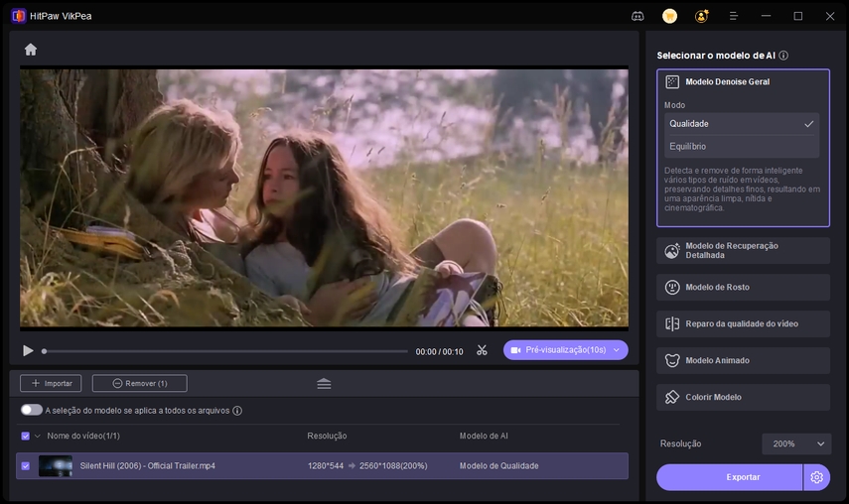Click the arrow between resolutions in file row

352,465
